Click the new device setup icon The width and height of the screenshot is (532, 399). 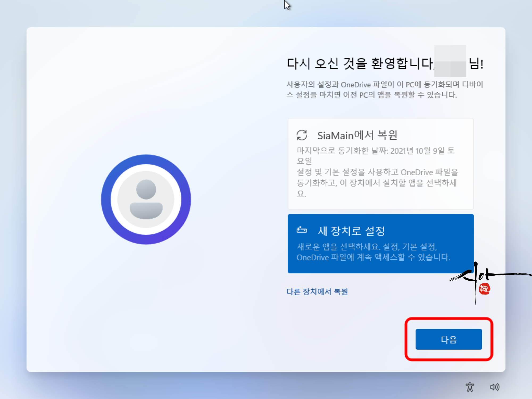(x=302, y=230)
